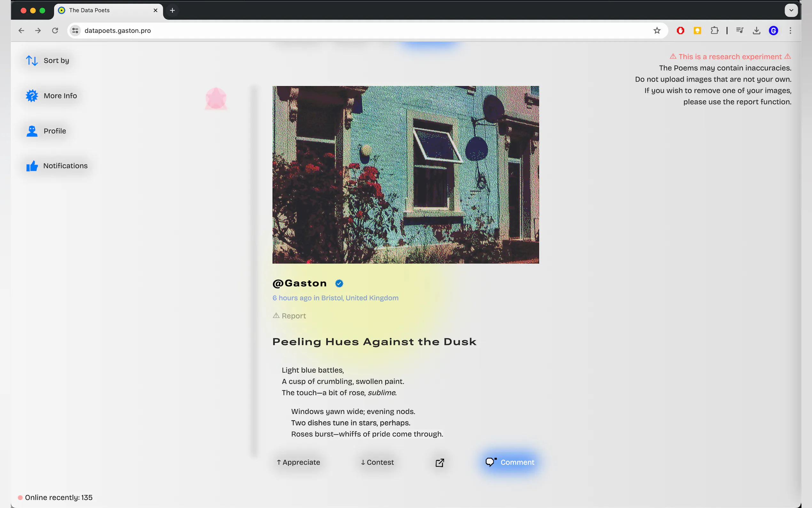Click the pink avatar shape
This screenshot has width=812, height=508.
[216, 99]
